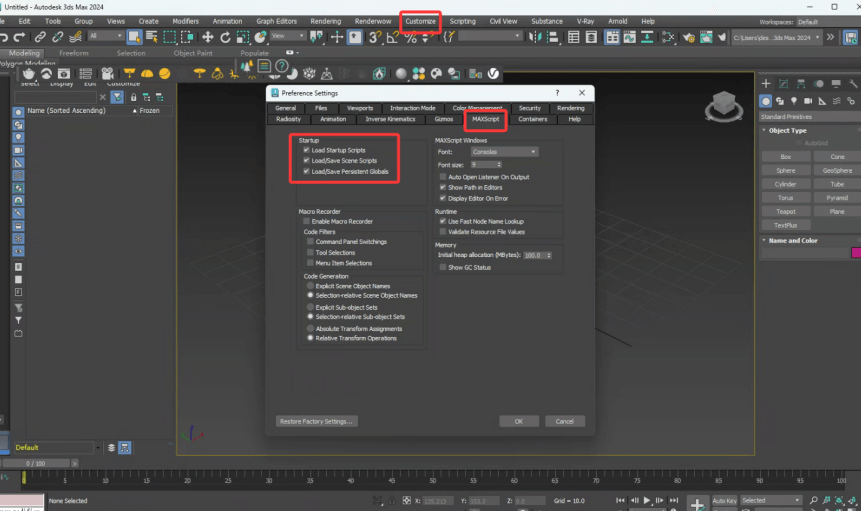This screenshot has width=861, height=511.
Task: Select the Cameras category icon
Action: [808, 101]
